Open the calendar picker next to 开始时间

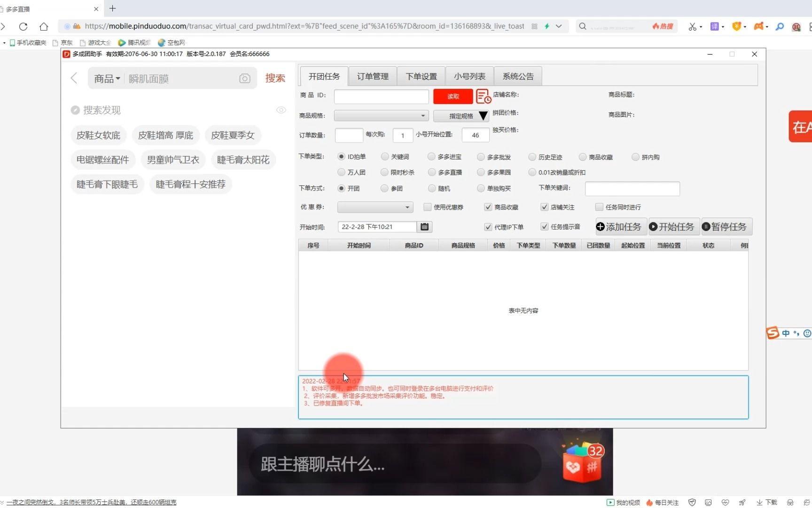424,226
